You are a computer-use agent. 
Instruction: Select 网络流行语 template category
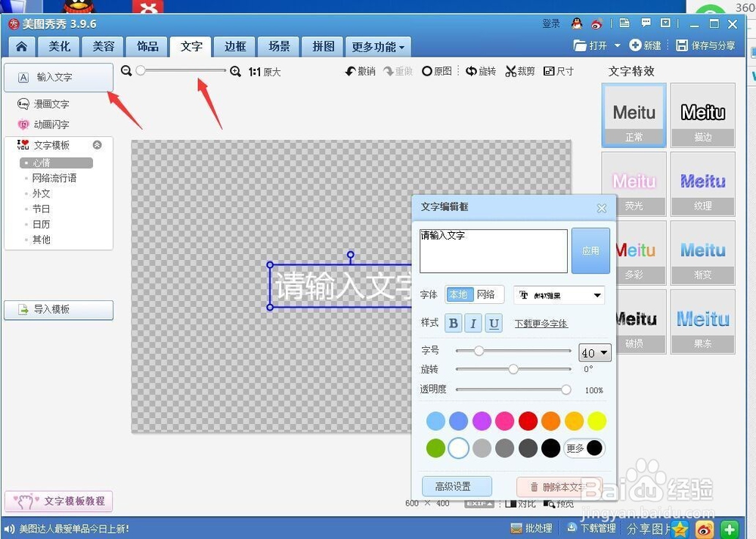54,178
